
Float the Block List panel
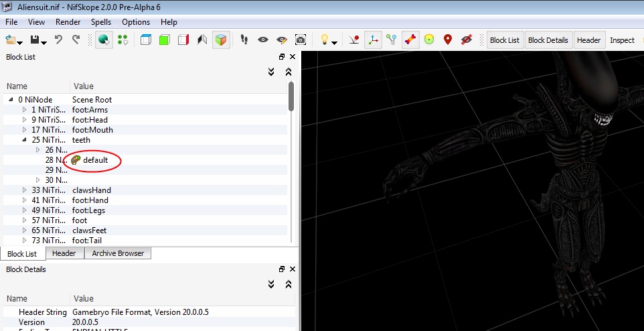coord(282,57)
